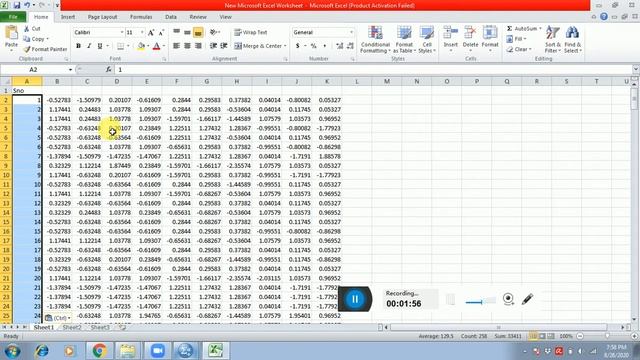The height and width of the screenshot is (360, 640).
Task: Click Merge & Center
Action: (258, 46)
